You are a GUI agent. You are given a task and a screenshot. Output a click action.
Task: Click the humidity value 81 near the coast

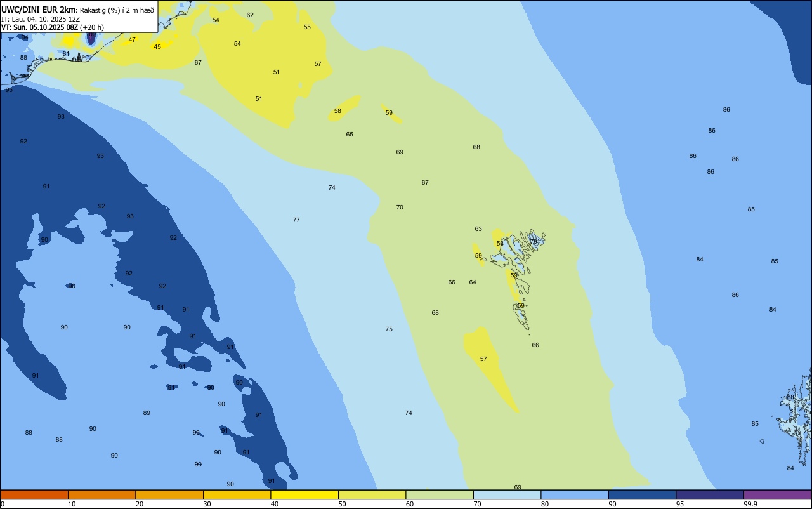tap(66, 54)
